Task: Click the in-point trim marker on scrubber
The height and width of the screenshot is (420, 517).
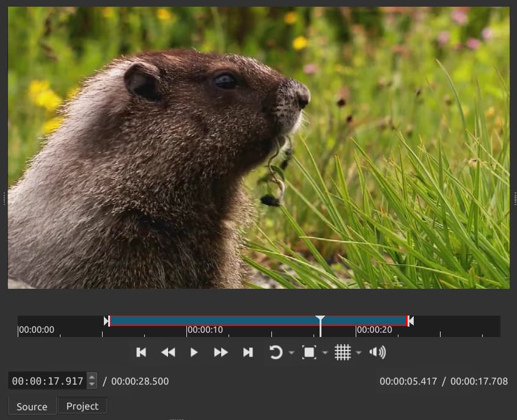Action: 106,320
